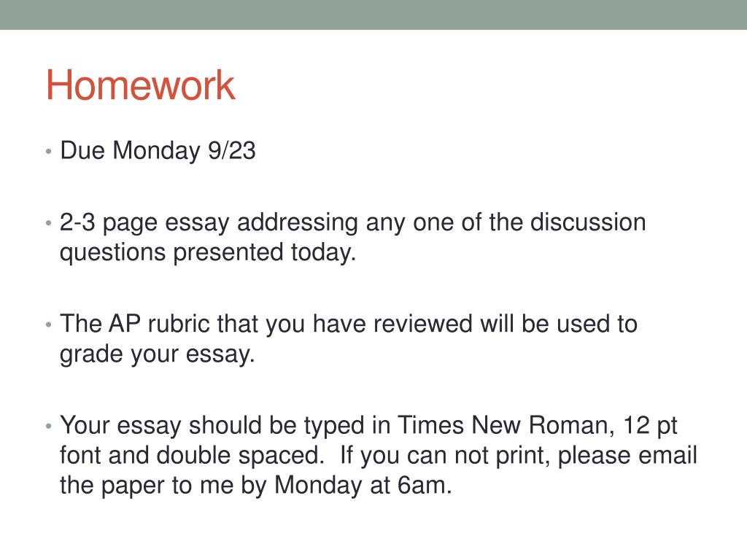747x560 pixels.
Task: Click the Homework slide title
Action: click(140, 85)
